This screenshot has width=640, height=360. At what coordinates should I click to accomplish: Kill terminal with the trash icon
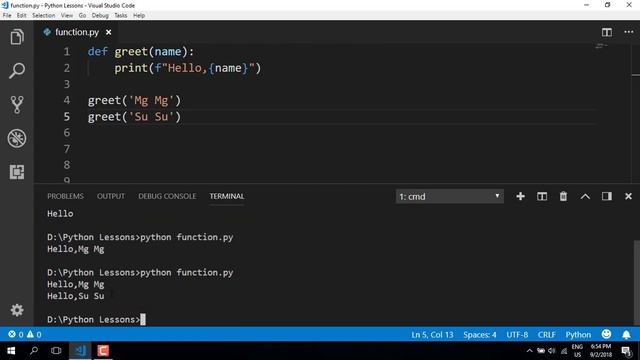coord(563,196)
